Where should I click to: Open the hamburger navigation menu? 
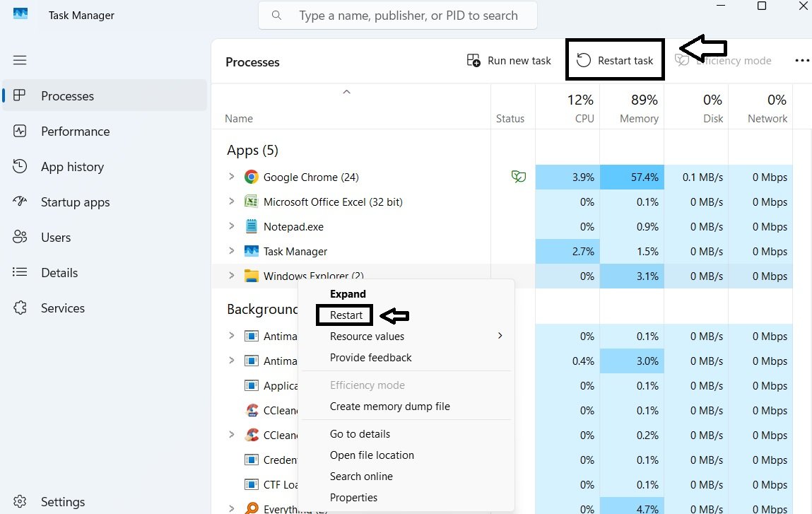pos(20,60)
